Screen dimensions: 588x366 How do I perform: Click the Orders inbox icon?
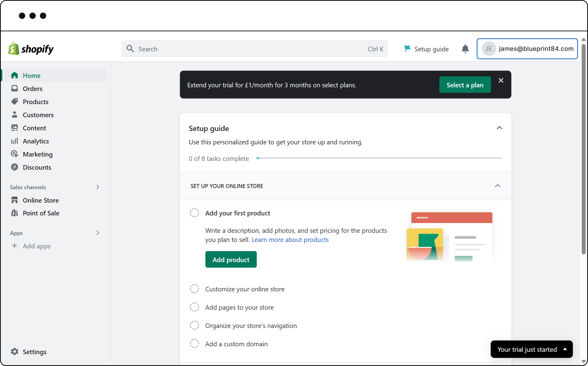click(x=14, y=88)
